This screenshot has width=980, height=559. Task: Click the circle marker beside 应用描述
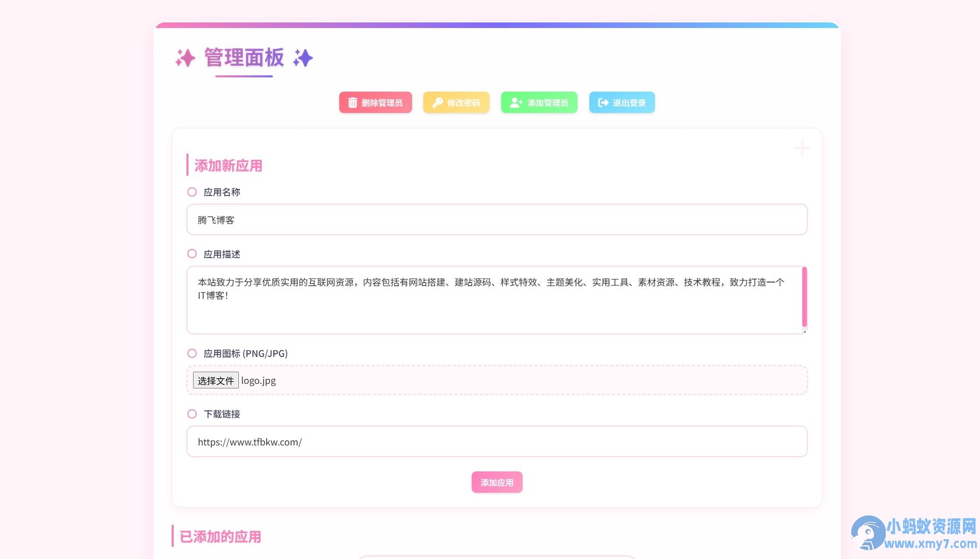(x=192, y=254)
